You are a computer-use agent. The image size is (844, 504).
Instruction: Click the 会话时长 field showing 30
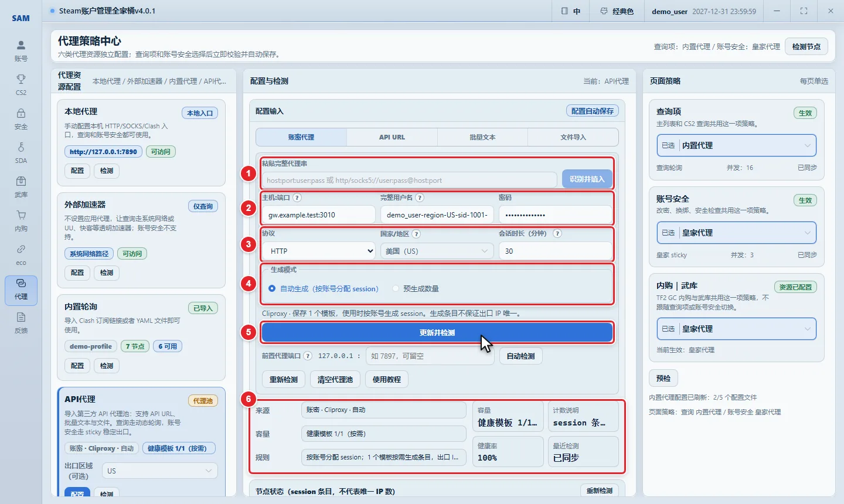tap(556, 251)
